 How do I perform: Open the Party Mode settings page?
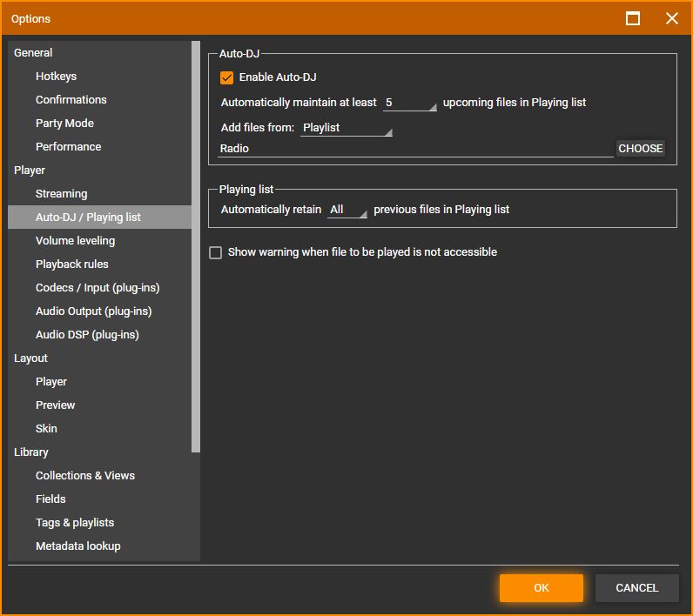(64, 124)
